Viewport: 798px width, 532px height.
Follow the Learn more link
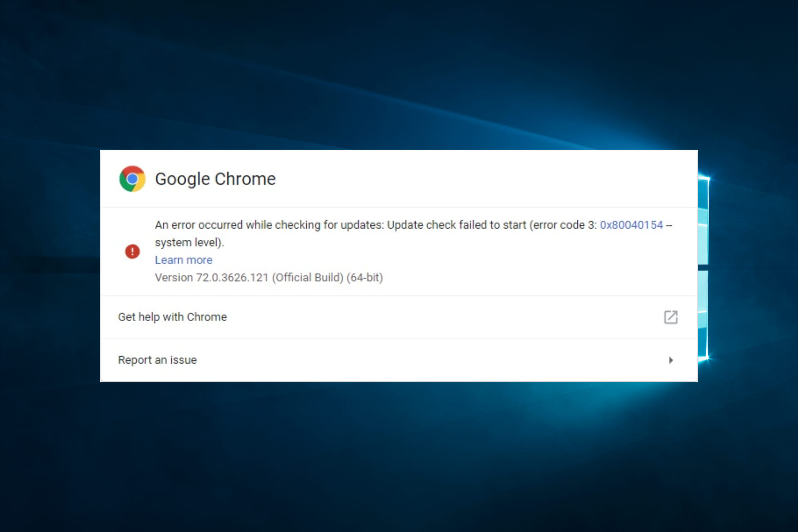184,260
